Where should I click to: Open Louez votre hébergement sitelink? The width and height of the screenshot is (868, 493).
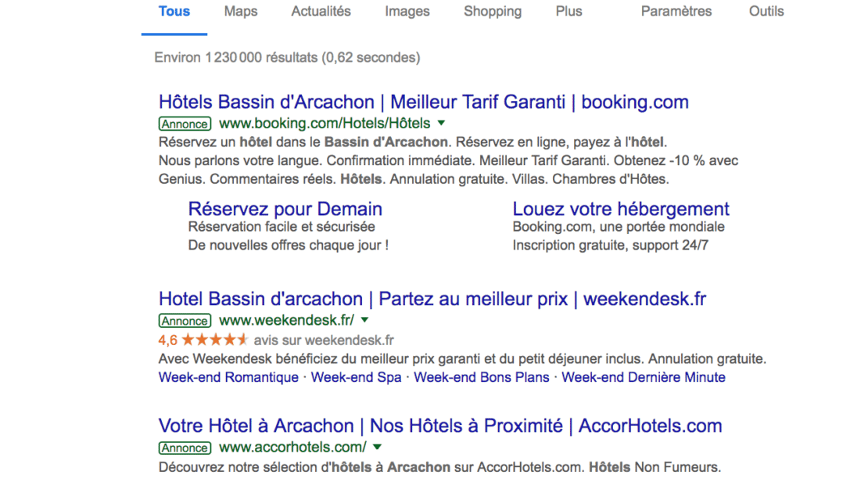[x=621, y=209]
